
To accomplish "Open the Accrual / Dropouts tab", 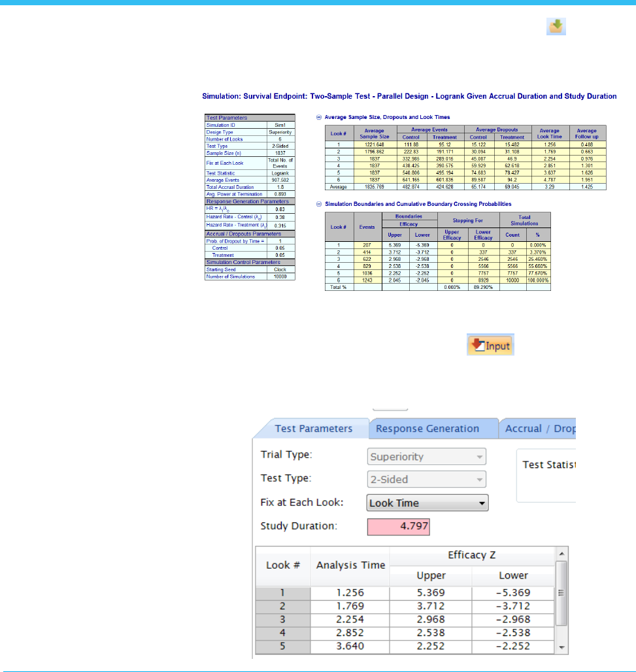I will 537,429.
